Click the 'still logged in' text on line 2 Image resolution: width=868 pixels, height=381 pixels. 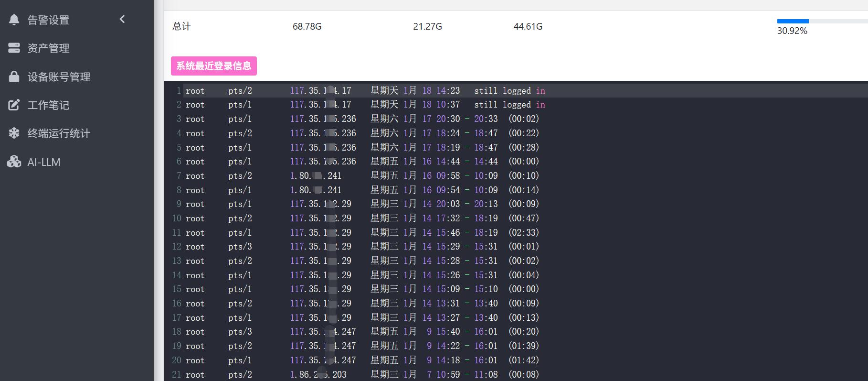(x=509, y=105)
